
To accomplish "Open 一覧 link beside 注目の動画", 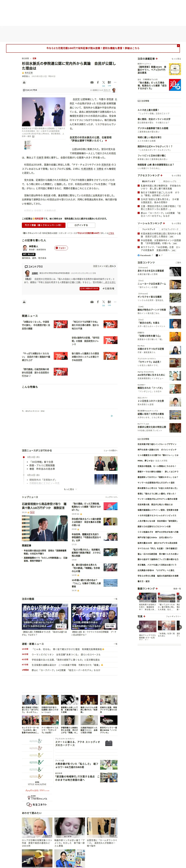I will click(115, 599).
